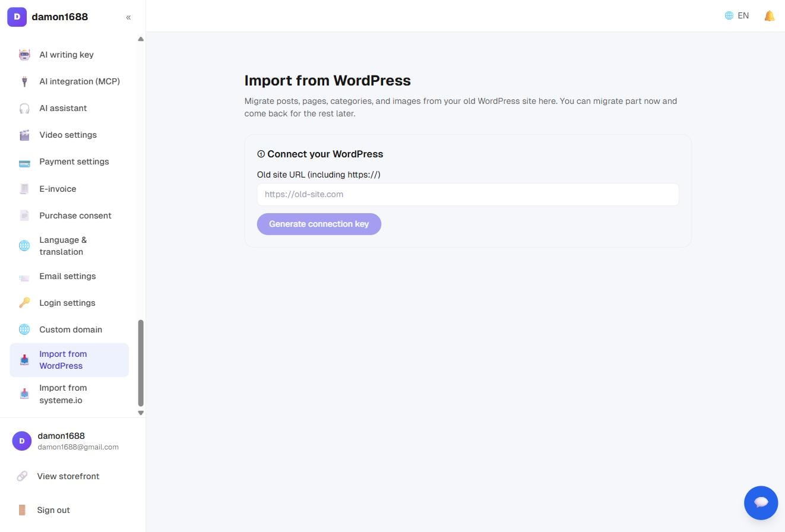Click the View storefront link
Screen dimensions: 785x532
click(x=68, y=476)
